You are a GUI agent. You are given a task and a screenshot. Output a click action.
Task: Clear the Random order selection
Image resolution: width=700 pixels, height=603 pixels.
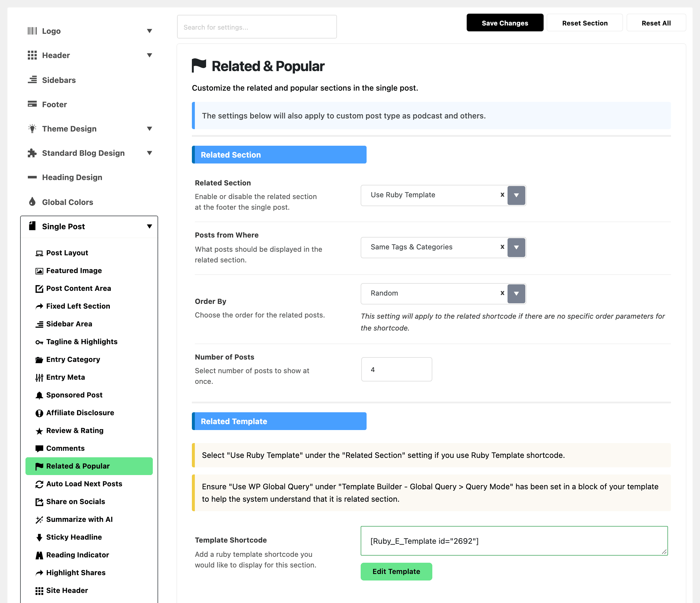(x=502, y=293)
